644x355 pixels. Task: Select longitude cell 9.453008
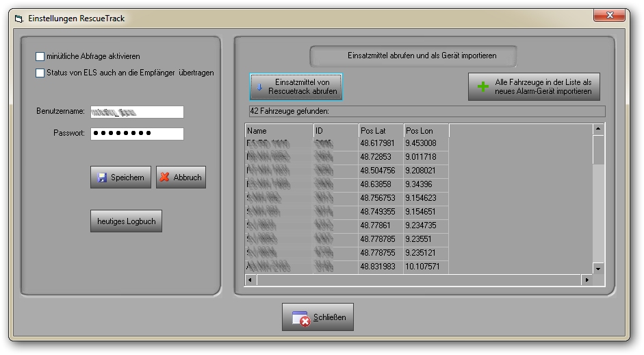[x=426, y=143]
